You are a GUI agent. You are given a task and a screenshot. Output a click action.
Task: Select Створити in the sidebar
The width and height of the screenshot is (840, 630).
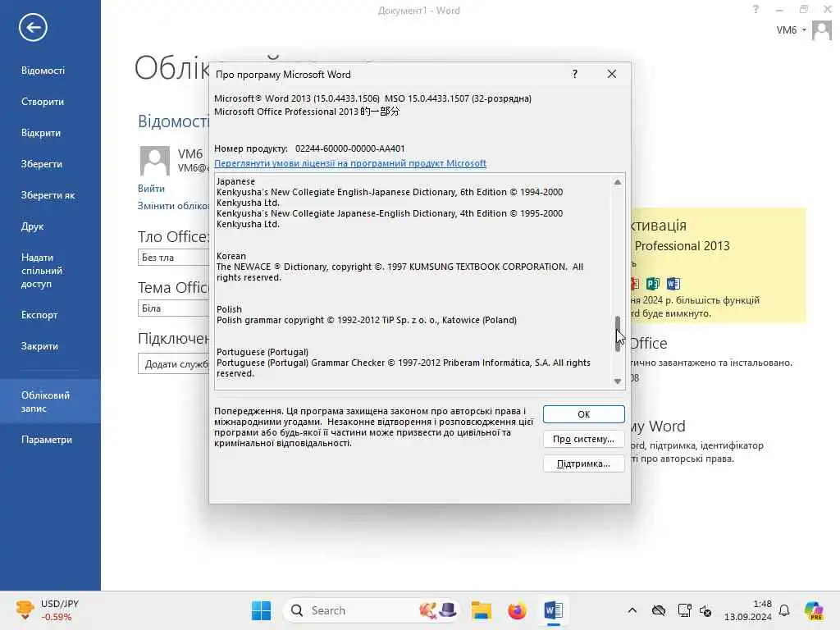(x=43, y=102)
